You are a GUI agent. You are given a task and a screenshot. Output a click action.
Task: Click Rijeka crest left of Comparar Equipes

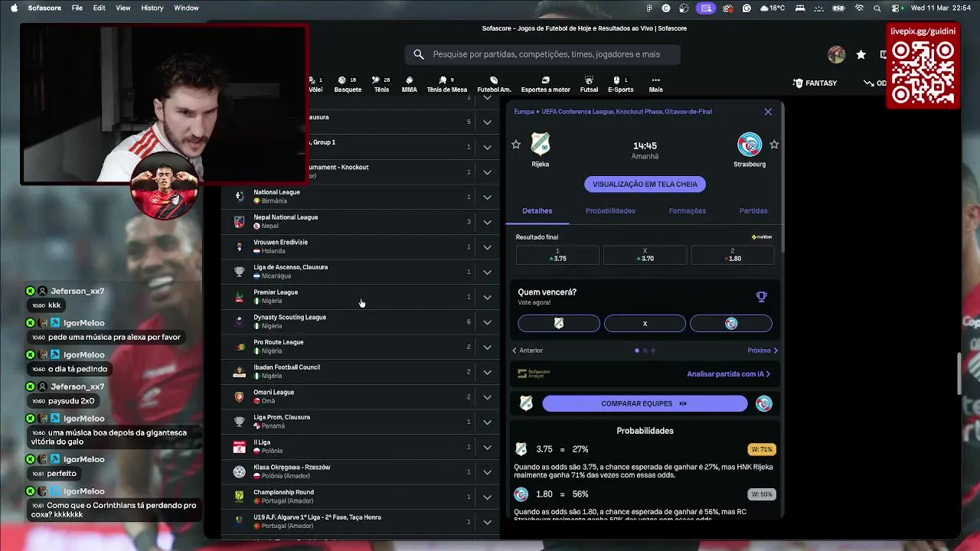pos(526,403)
